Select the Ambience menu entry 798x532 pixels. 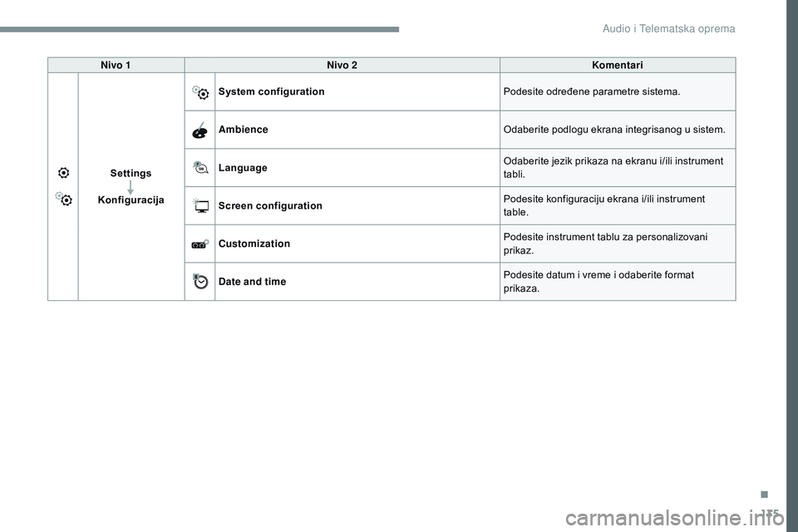tap(244, 130)
